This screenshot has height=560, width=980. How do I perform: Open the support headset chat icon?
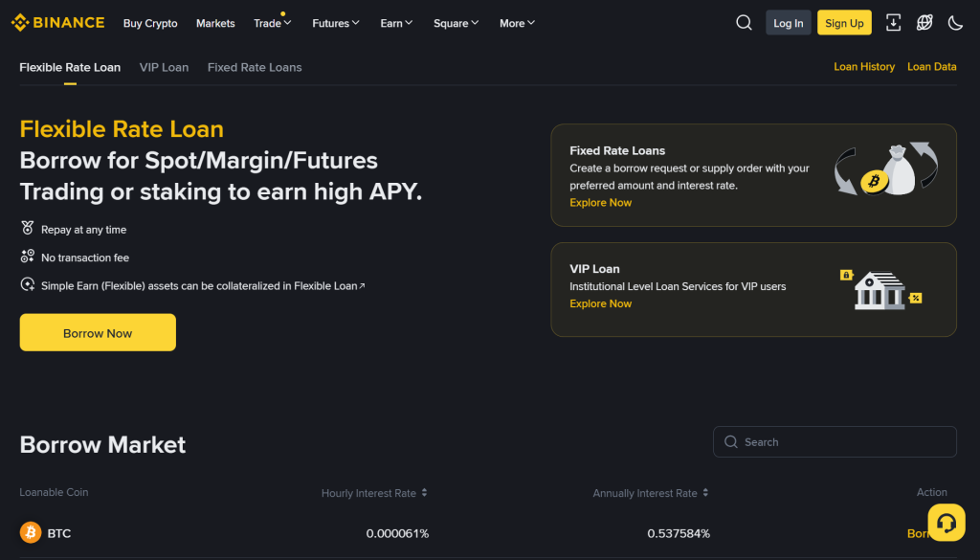946,523
